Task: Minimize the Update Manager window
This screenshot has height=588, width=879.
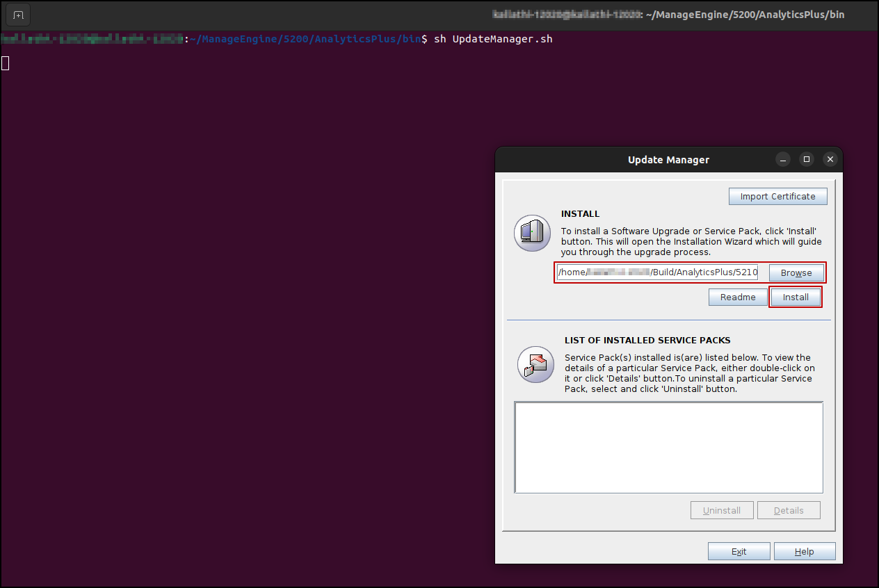Action: (783, 159)
